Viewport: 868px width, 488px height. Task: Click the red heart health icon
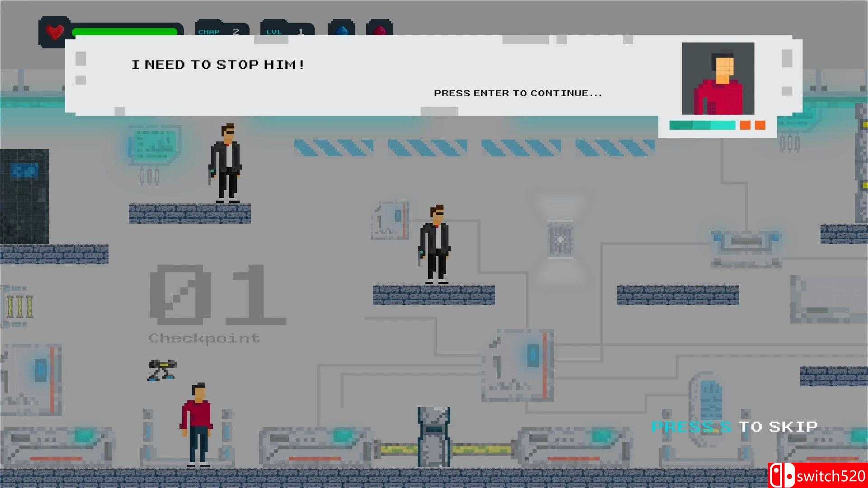(55, 32)
